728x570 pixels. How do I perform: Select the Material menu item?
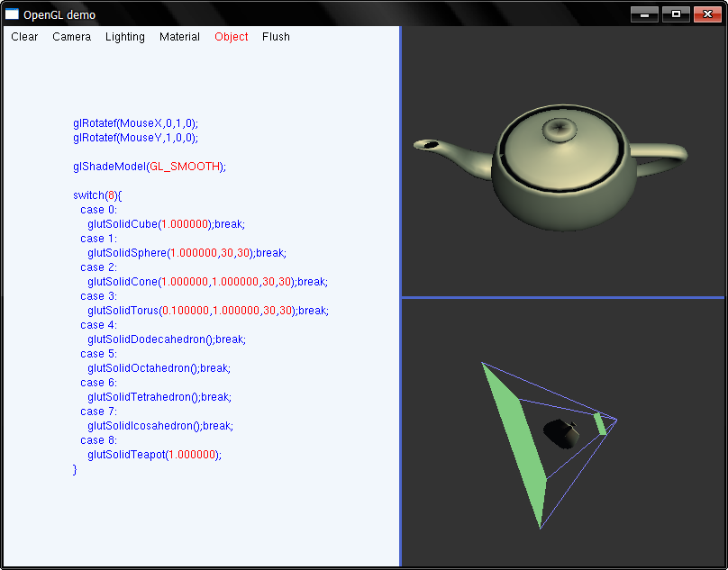point(179,37)
